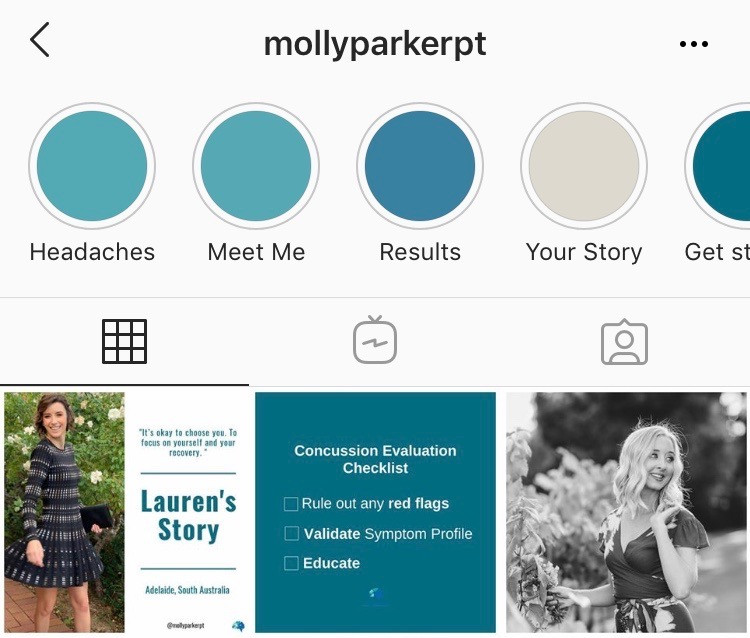Click the mollyparkerpt username title
This screenshot has height=638, width=750.
pos(375,44)
